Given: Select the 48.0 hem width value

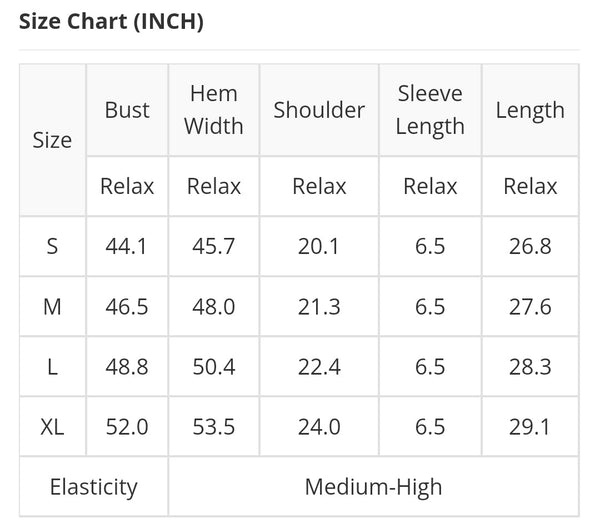Looking at the screenshot, I should (214, 306).
